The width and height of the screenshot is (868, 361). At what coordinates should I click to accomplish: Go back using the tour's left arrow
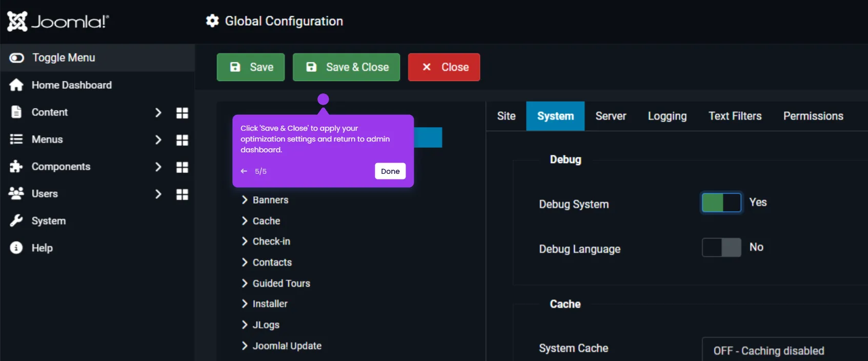point(244,171)
